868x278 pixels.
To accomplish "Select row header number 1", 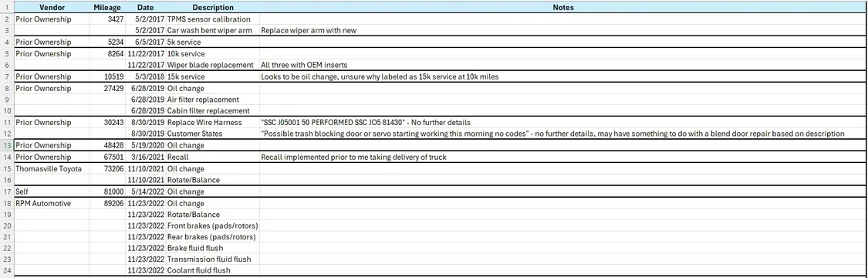I will [x=7, y=8].
